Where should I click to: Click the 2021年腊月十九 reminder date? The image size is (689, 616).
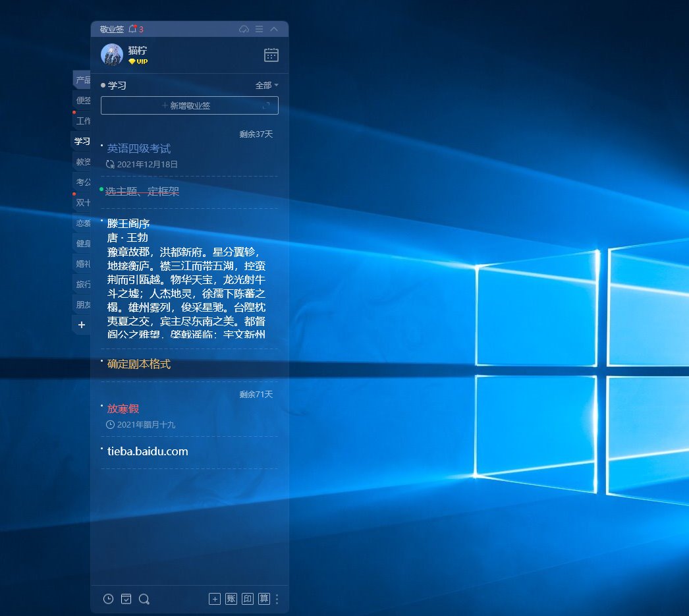pyautogui.click(x=146, y=424)
